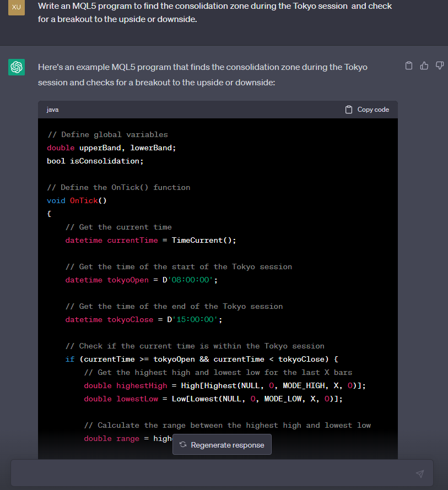Click the tokyoClose assignment line
Screen dimensions: 448x490
pyautogui.click(x=144, y=320)
